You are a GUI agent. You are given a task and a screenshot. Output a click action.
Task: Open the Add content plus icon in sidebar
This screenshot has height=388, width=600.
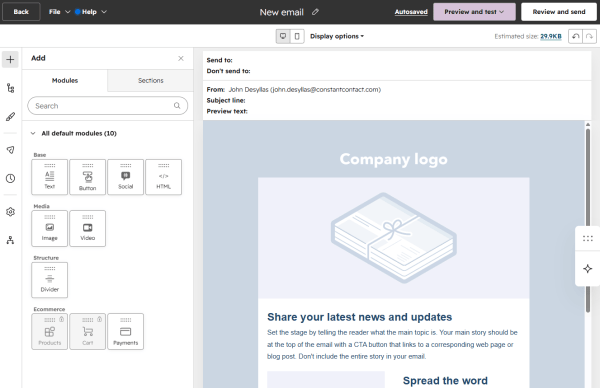point(10,59)
